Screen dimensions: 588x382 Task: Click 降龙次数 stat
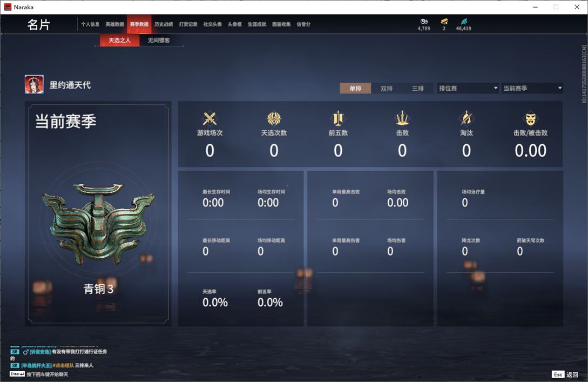(x=471, y=247)
